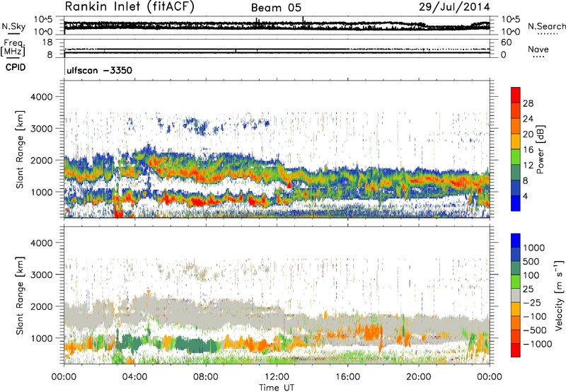566x392 pixels.
Task: Click the 'Beam 05' label
Action: pyautogui.click(x=276, y=8)
